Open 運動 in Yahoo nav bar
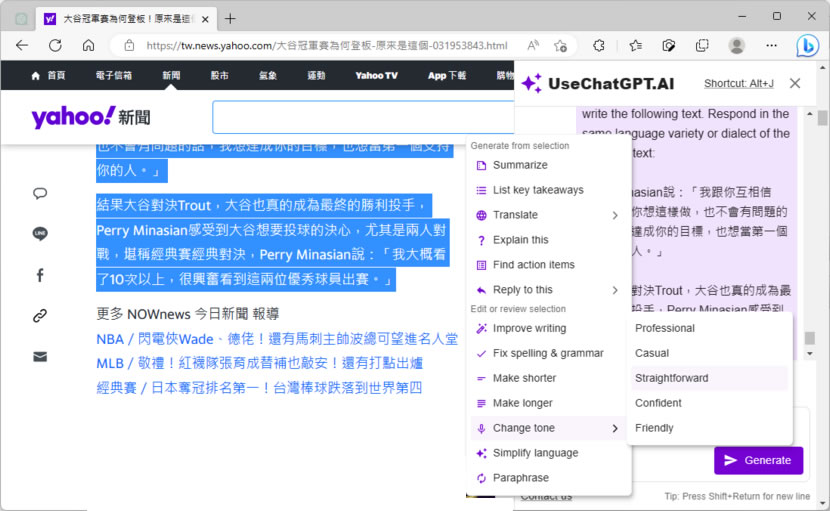The image size is (830, 511). tap(317, 76)
